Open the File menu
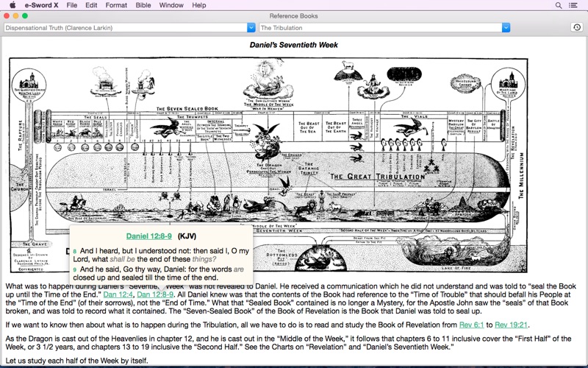Image resolution: width=588 pixels, height=368 pixels. pos(71,5)
